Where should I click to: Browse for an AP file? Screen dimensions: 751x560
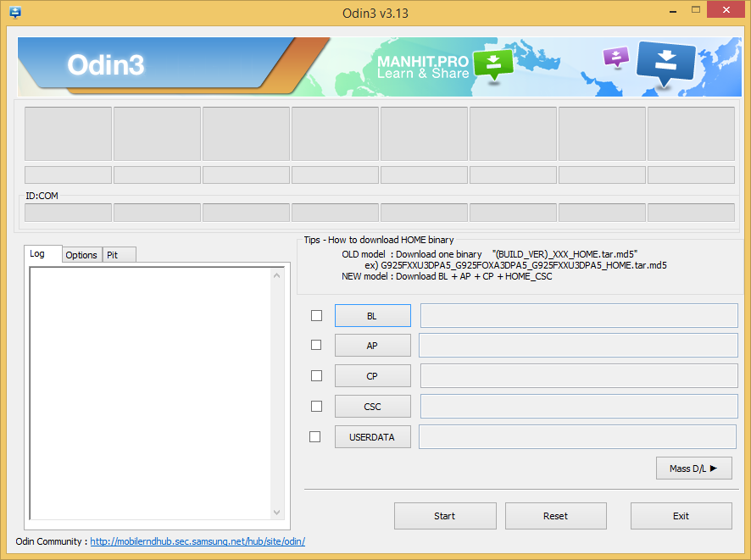373,346
